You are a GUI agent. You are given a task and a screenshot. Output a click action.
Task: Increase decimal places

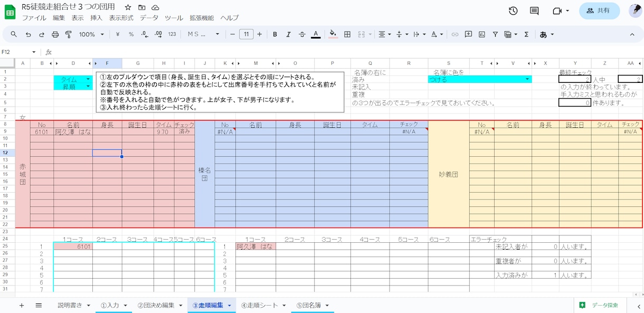click(158, 34)
